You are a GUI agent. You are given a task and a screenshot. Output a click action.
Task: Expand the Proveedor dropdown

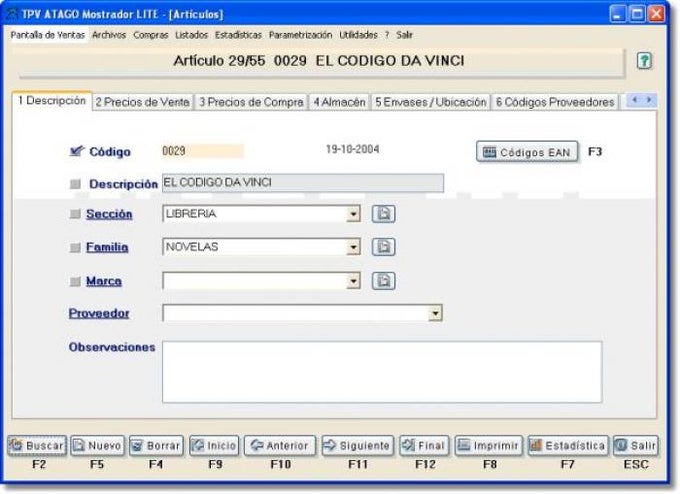pyautogui.click(x=435, y=313)
